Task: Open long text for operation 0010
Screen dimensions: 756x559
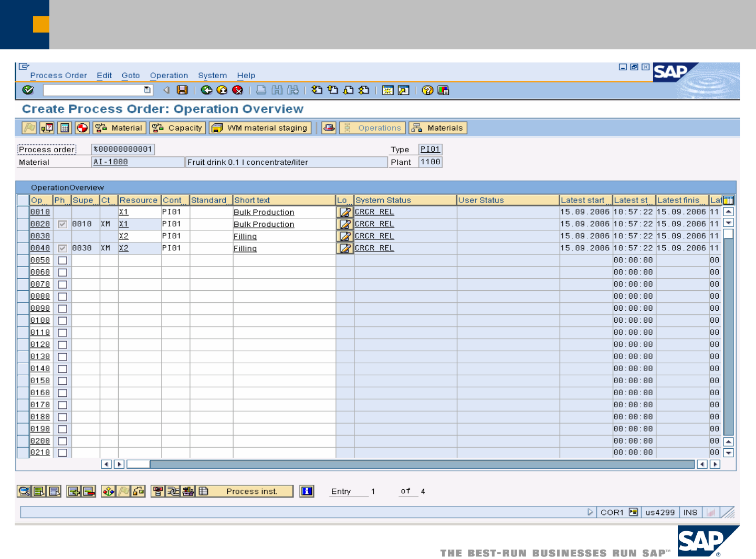Action: coord(345,212)
